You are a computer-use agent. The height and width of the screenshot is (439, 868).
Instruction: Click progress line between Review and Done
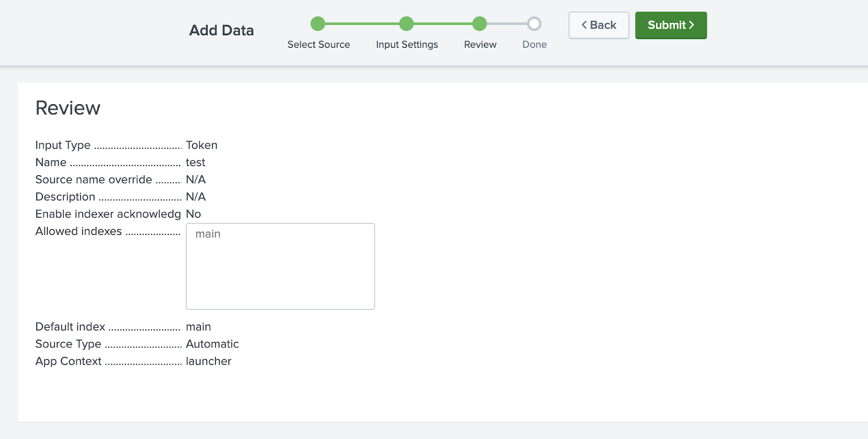507,24
